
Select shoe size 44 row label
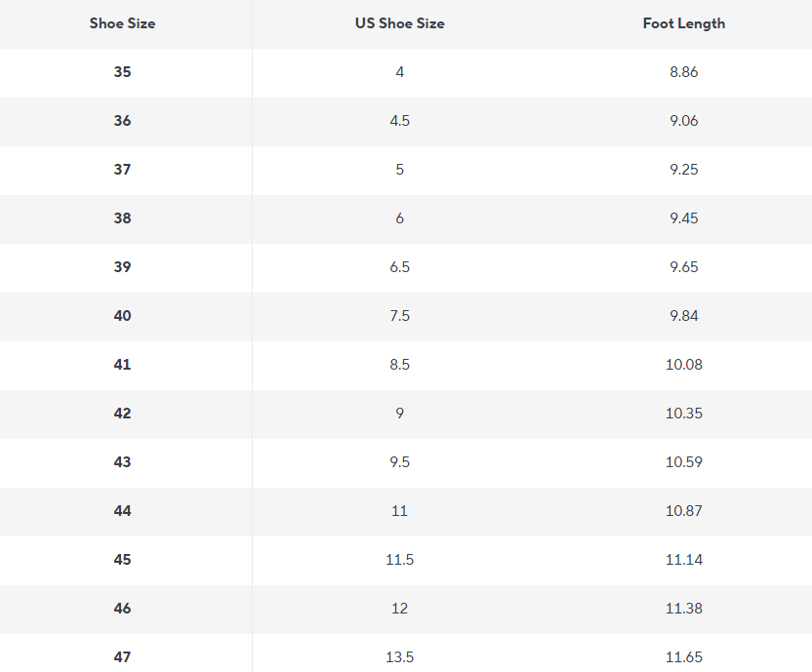pos(122,511)
